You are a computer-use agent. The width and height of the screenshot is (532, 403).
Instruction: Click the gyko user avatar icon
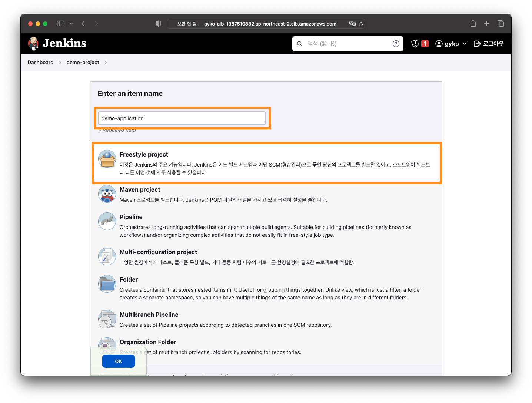click(439, 44)
